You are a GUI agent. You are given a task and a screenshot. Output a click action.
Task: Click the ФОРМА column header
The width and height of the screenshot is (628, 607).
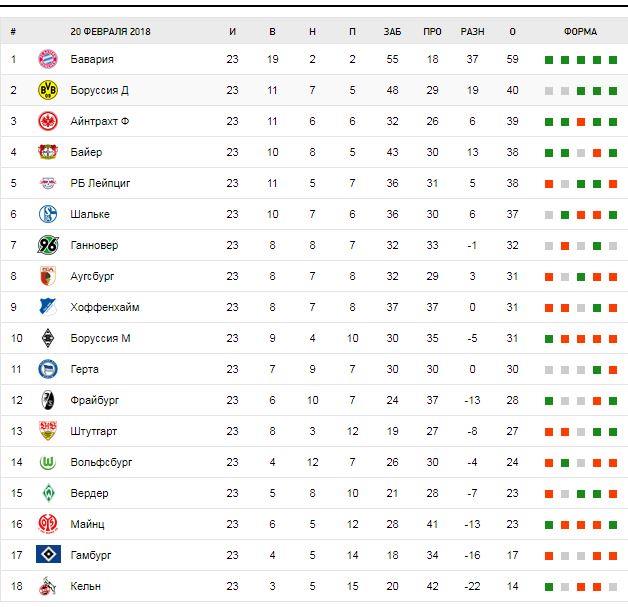[x=580, y=31]
